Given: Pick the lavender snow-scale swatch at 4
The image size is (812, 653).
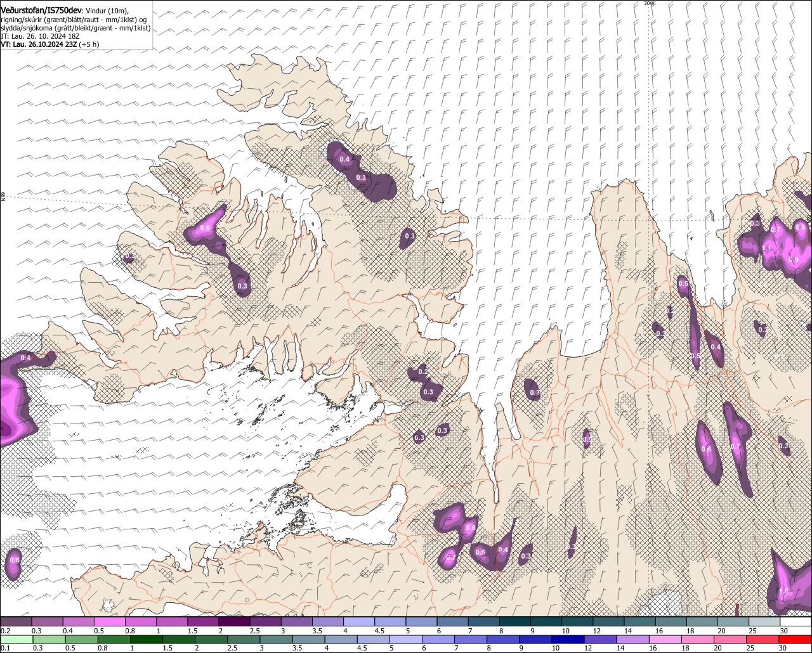Looking at the screenshot, I should pos(359,621).
